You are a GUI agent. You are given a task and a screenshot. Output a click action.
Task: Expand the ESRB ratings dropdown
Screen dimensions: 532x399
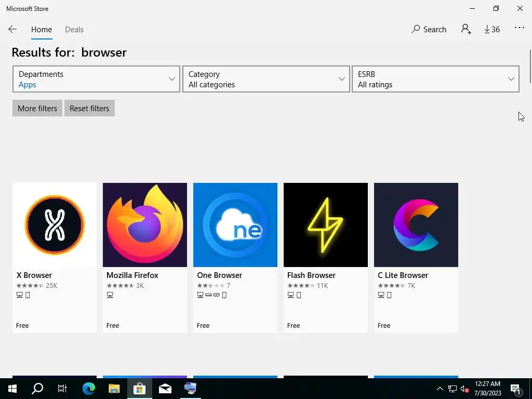436,79
